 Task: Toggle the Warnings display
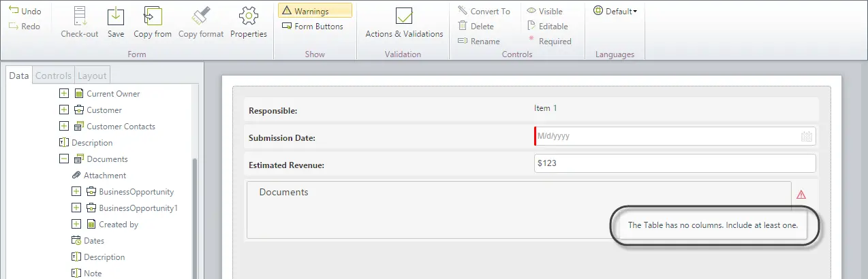pos(315,11)
